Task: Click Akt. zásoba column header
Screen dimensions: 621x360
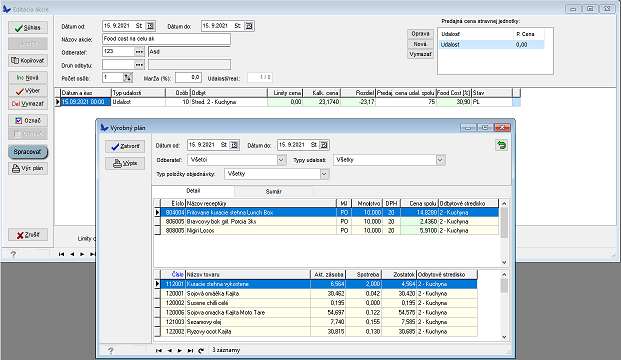Action: coord(328,274)
